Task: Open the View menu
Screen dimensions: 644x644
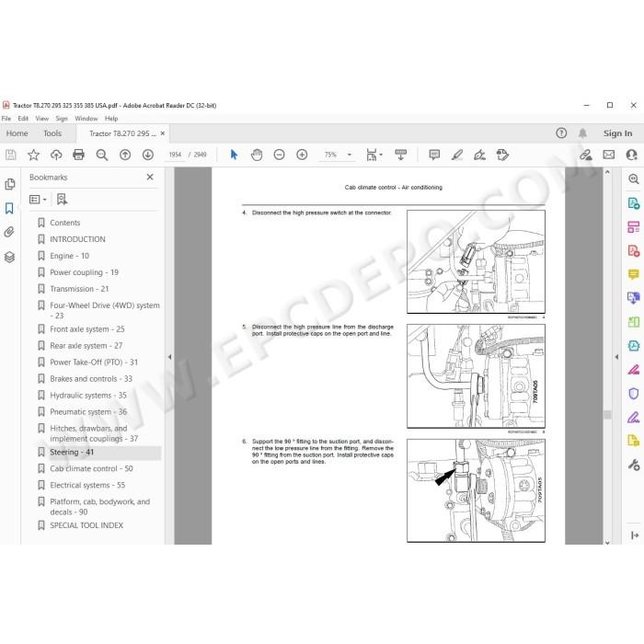Action: pos(42,119)
